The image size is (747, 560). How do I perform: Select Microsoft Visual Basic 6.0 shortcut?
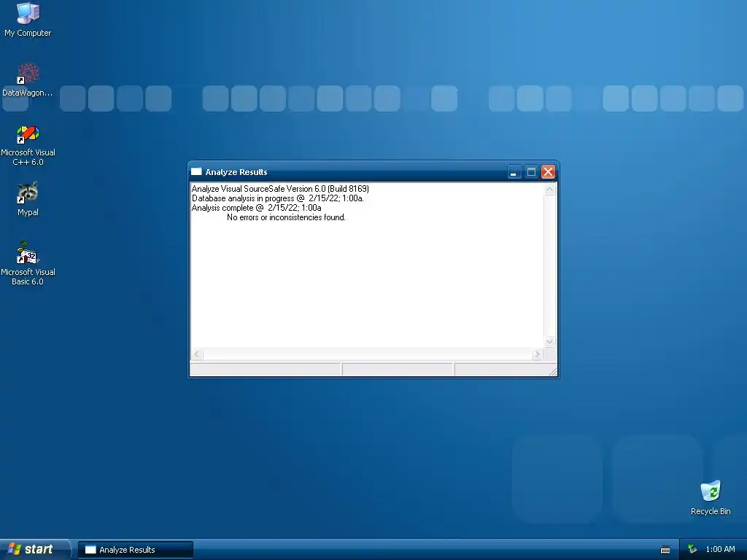coord(28,263)
